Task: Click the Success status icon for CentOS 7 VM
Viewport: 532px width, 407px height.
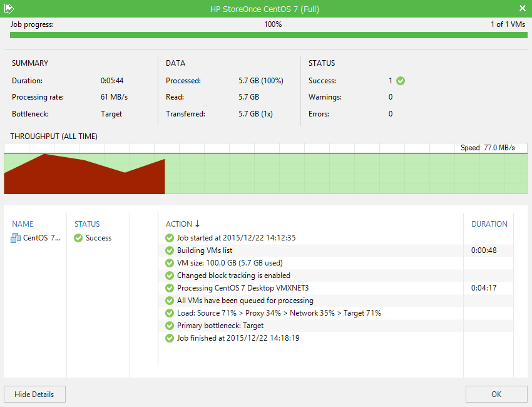Action: point(78,238)
